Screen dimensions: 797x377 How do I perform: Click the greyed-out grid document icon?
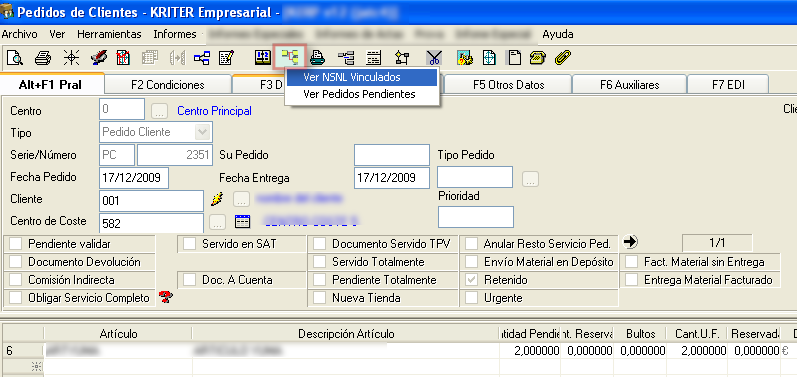click(x=150, y=57)
